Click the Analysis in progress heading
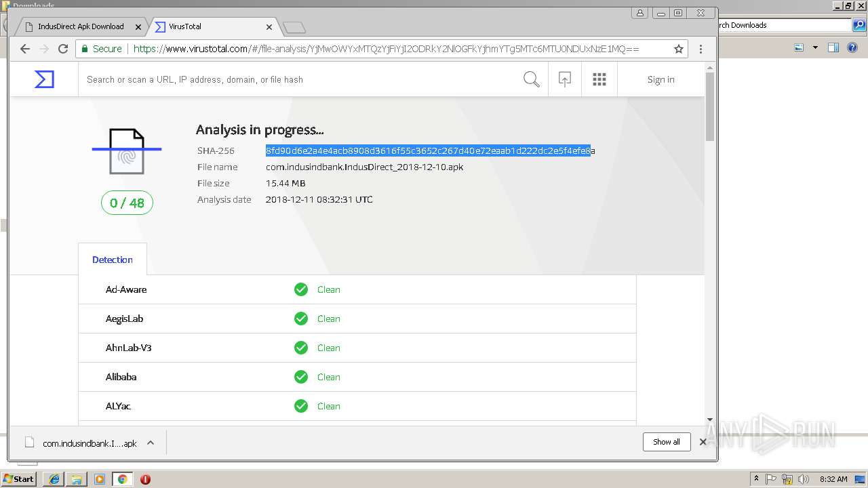The height and width of the screenshot is (488, 868). (x=260, y=129)
